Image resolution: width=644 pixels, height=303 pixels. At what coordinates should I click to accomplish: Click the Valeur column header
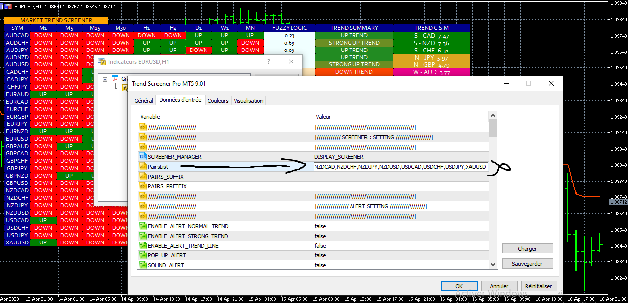(x=401, y=117)
